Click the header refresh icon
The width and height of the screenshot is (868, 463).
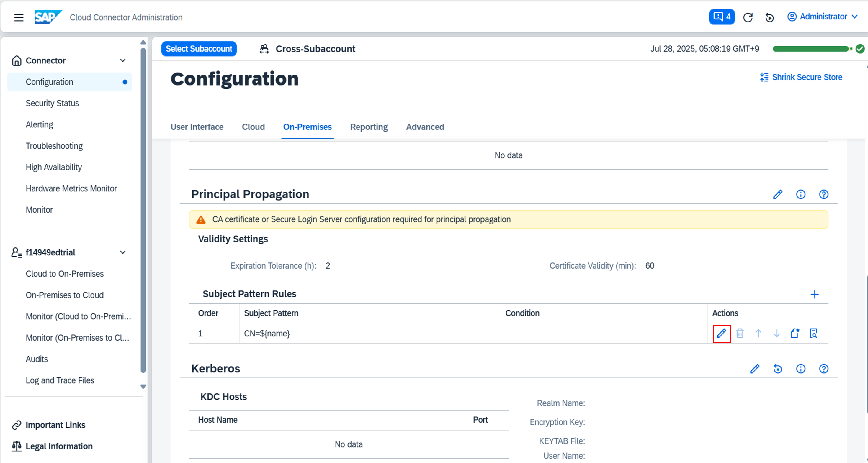click(x=748, y=17)
